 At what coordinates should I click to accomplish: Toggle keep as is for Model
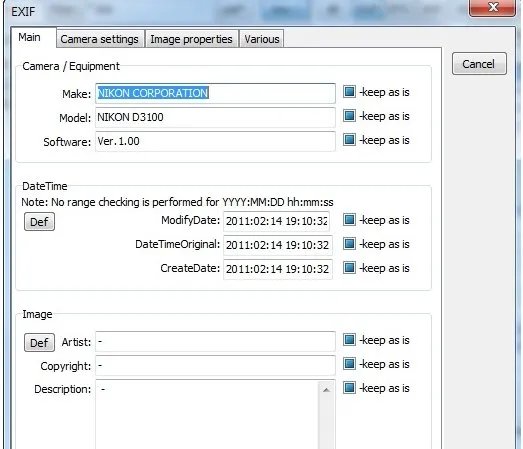(349, 115)
